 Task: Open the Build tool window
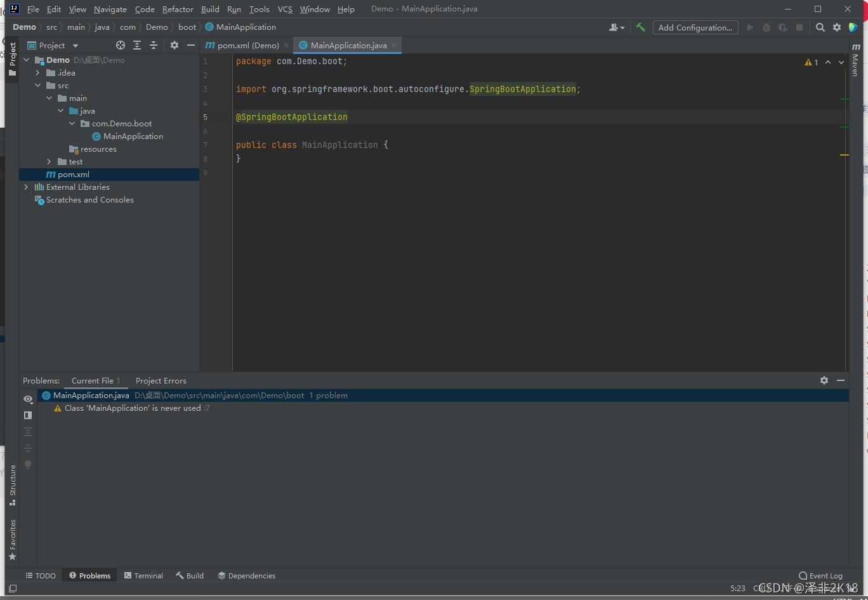(x=190, y=576)
